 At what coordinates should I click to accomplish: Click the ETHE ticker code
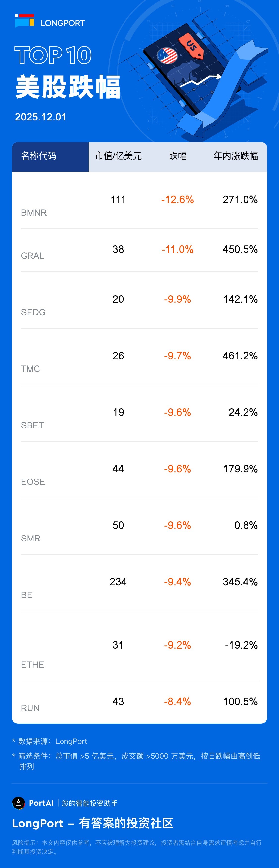32,665
